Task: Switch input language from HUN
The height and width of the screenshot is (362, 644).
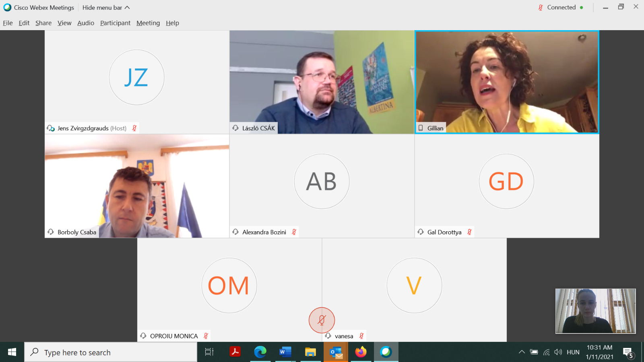Action: (x=573, y=352)
